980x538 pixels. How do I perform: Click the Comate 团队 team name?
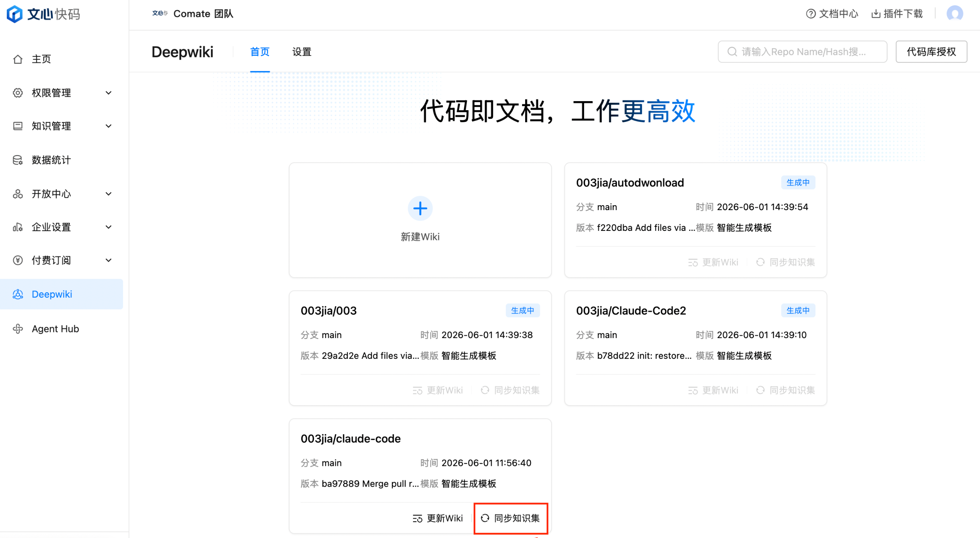(203, 14)
